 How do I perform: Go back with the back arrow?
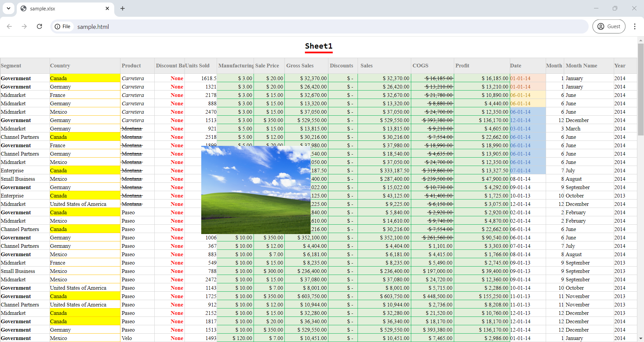pyautogui.click(x=9, y=26)
